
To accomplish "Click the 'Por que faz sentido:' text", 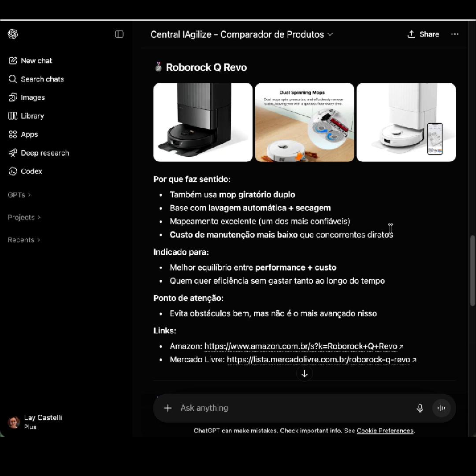I will pos(192,179).
